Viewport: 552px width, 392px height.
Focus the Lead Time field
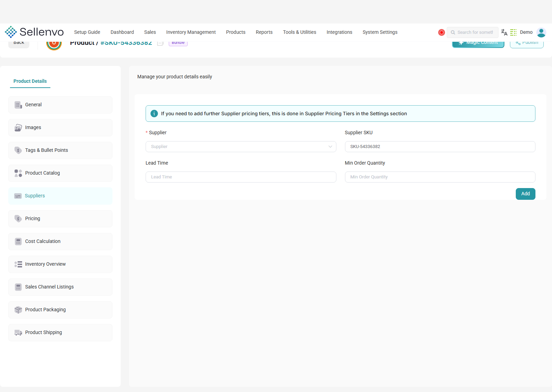coord(241,177)
